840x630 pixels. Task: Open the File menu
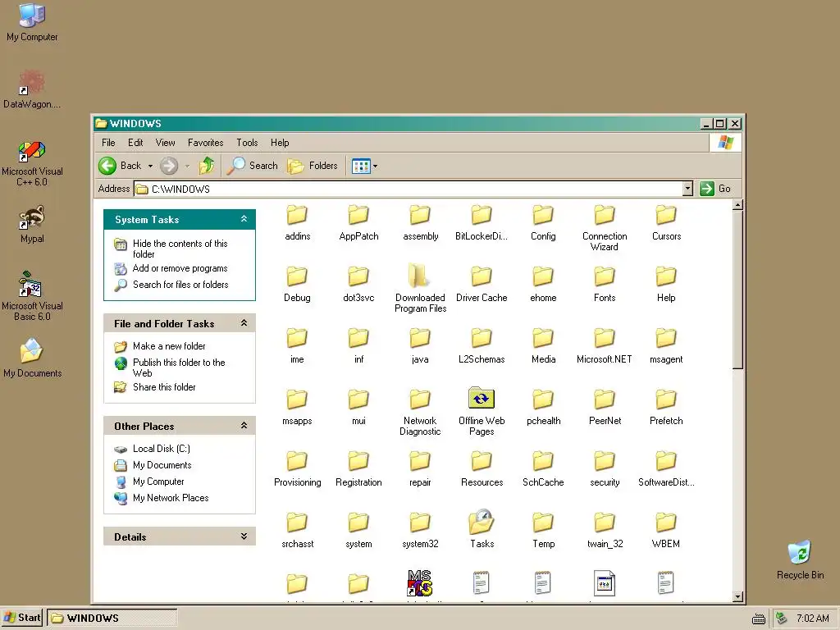click(x=108, y=143)
